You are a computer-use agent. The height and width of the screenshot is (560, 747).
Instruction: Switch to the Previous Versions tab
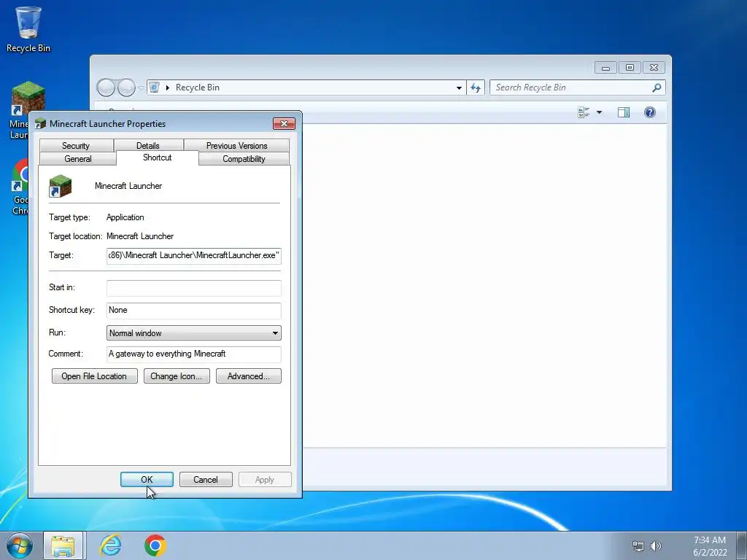tap(237, 146)
